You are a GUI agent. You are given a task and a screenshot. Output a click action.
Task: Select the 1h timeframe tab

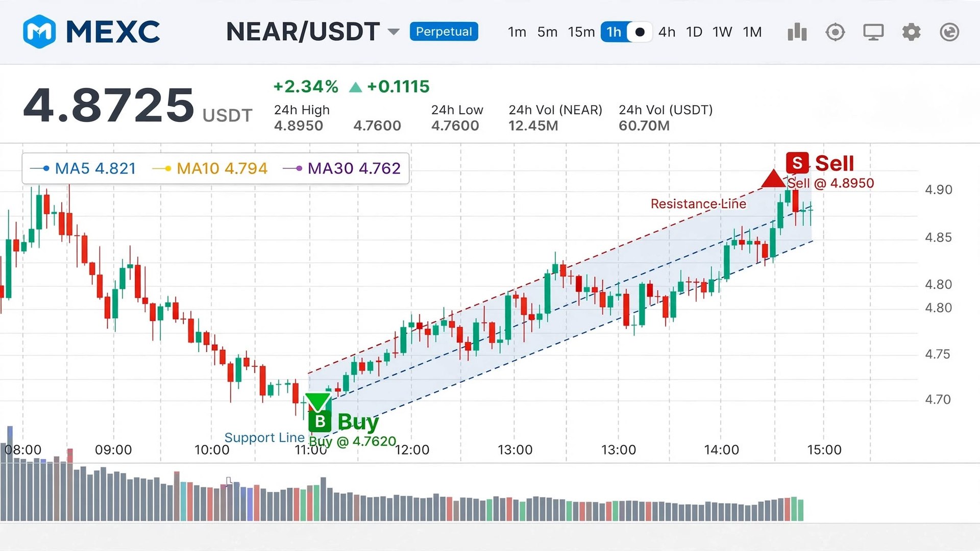pos(614,32)
